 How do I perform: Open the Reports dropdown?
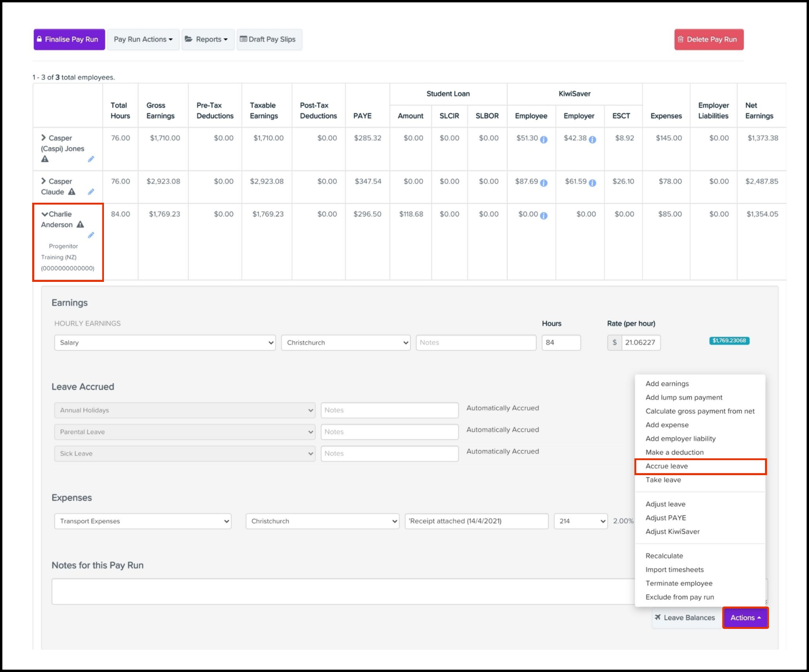[208, 39]
